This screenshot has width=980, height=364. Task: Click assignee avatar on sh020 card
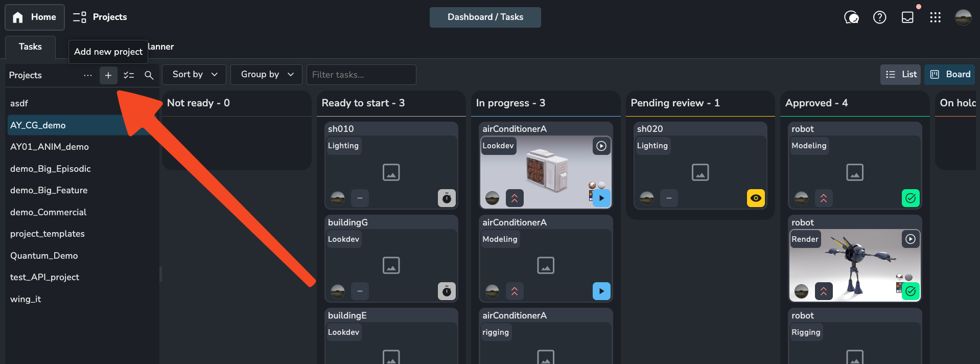(647, 198)
